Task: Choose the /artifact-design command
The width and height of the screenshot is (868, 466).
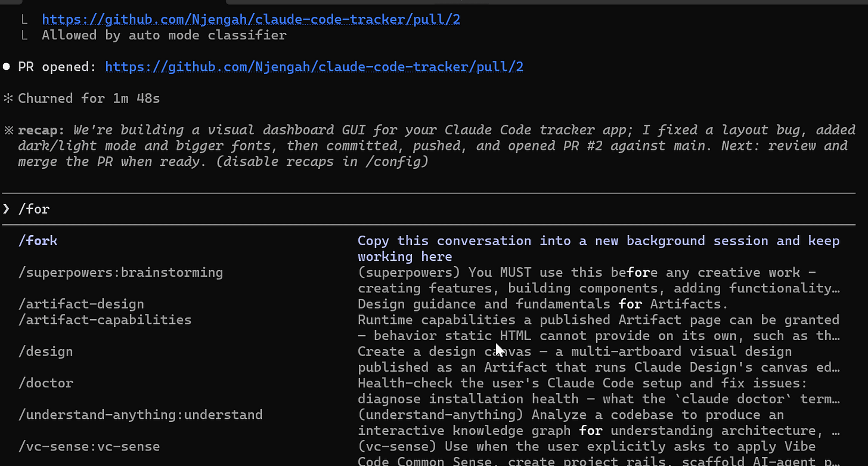Action: coord(80,304)
